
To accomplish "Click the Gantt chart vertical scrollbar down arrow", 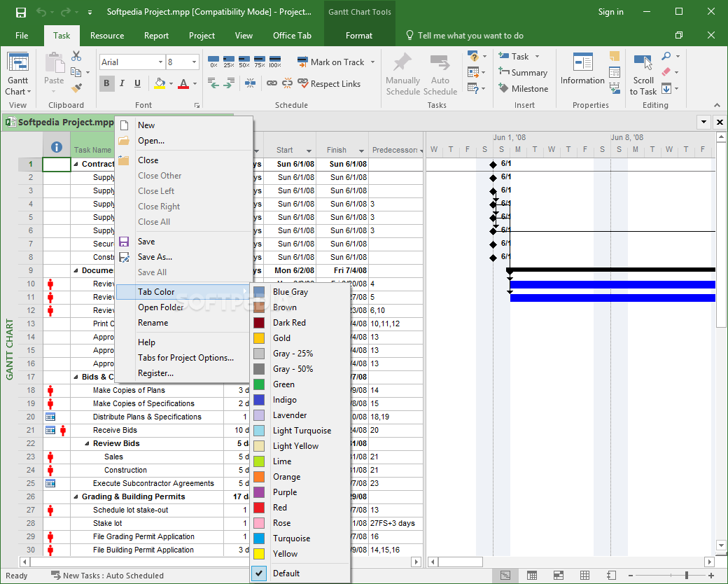I will pos(721,545).
